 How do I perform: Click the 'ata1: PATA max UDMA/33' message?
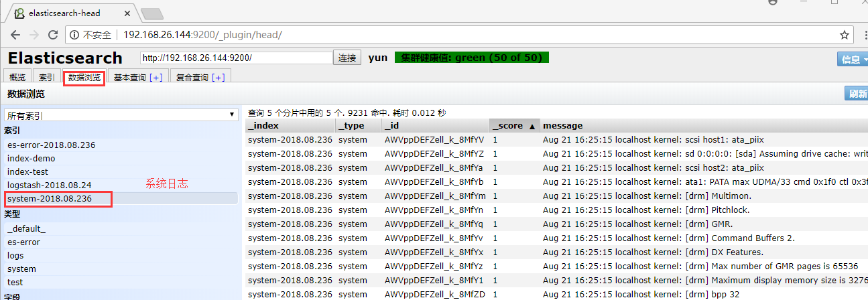coord(705,181)
